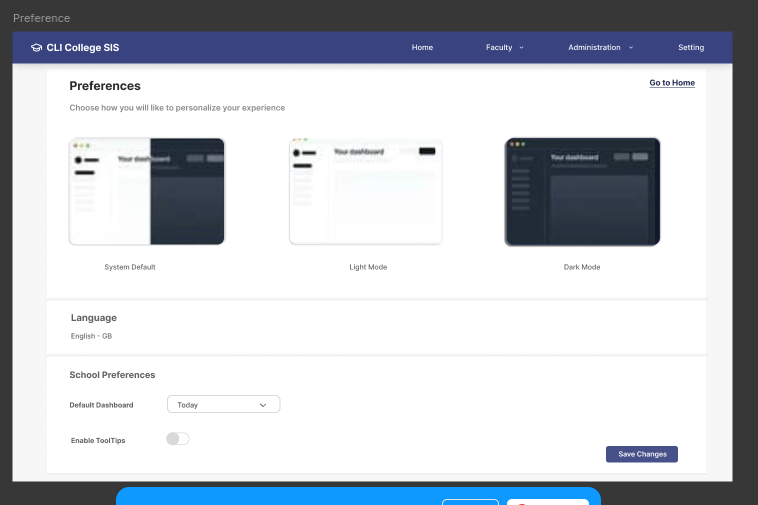Choose the Light Mode theme preview
Screen dimensions: 758x505
[366, 192]
